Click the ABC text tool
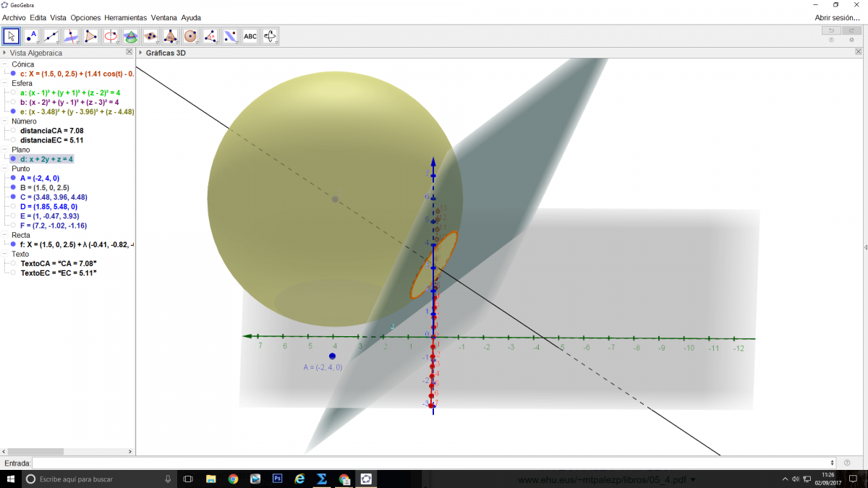 (x=250, y=36)
